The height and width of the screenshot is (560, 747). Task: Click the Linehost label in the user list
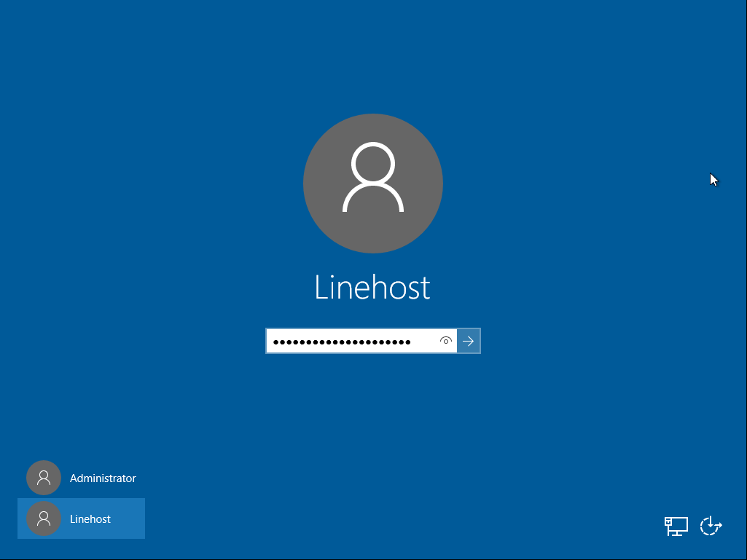90,519
